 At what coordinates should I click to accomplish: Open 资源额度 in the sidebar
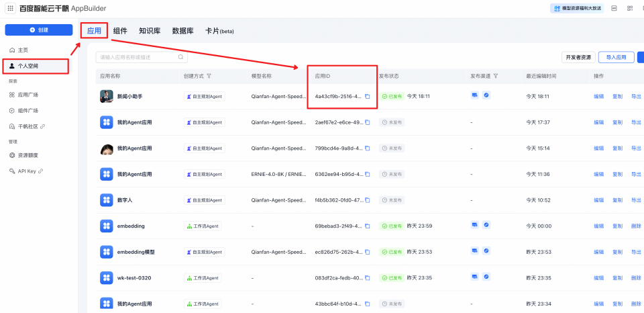click(x=24, y=155)
